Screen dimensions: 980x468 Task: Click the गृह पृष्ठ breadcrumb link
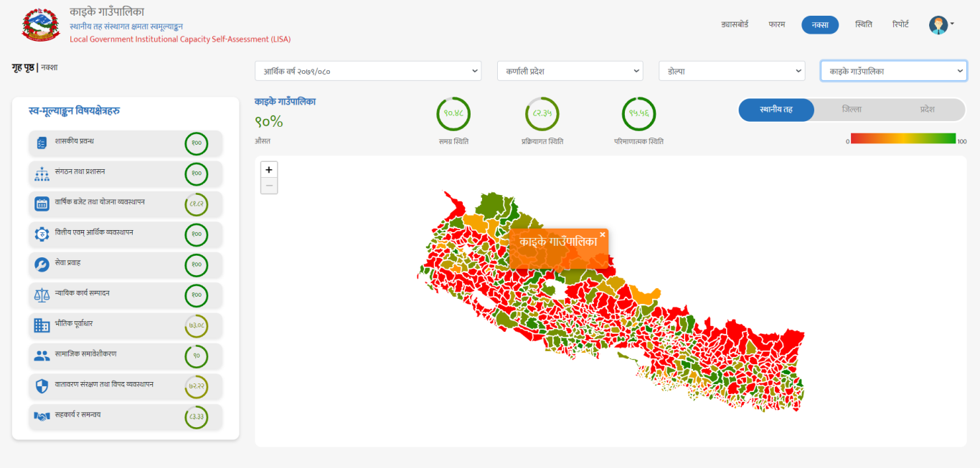[22, 67]
